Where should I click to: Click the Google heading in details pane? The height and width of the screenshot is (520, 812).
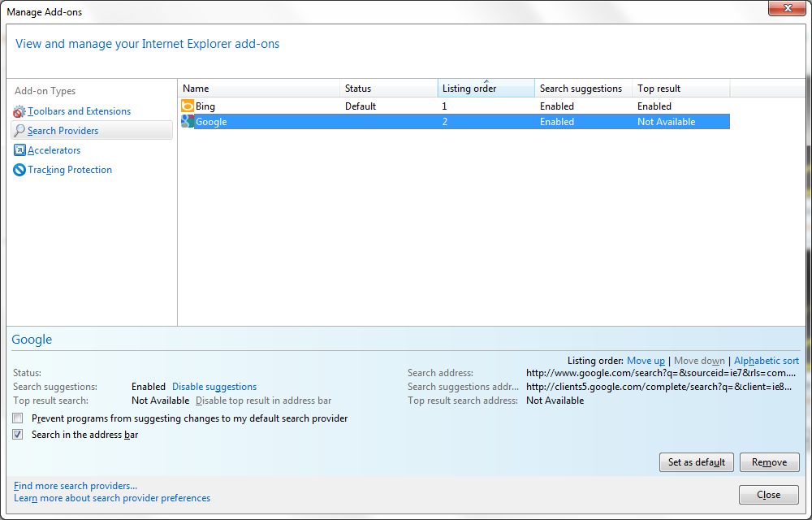tap(32, 340)
